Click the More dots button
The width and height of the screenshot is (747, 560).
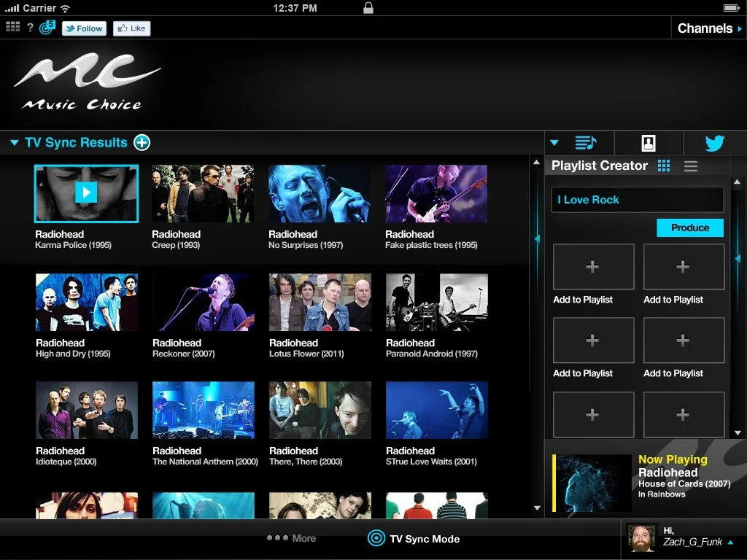[x=292, y=538]
